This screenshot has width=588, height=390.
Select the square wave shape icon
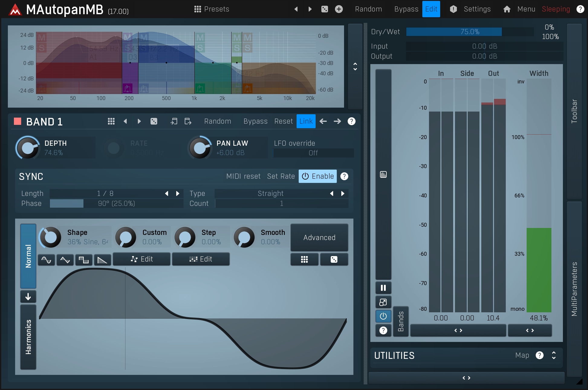83,260
